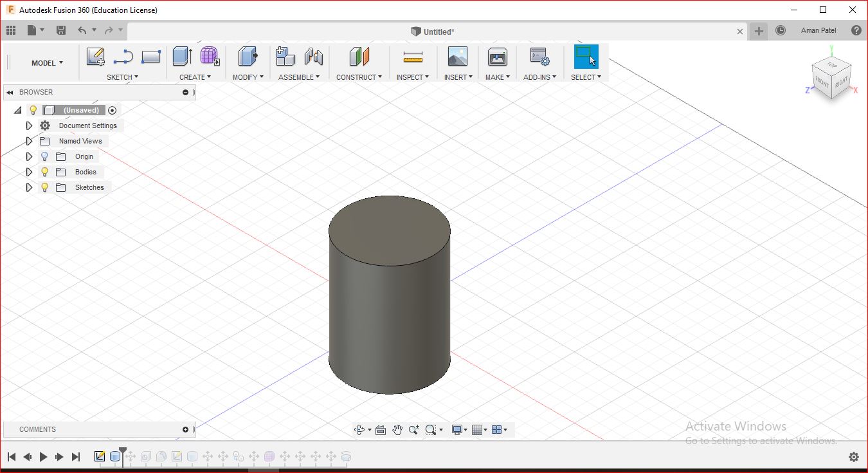Select the Press Pull tool
868x473 pixels.
point(248,57)
